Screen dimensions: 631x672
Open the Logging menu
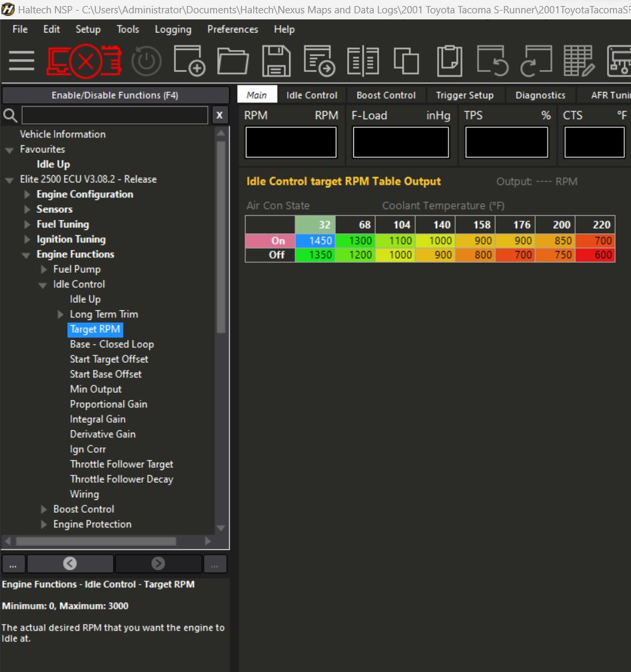173,29
